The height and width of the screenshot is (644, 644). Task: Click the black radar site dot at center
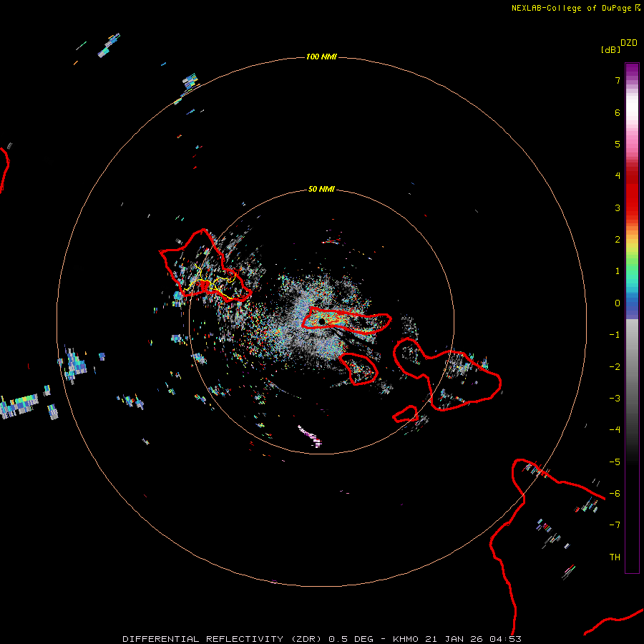point(321,321)
